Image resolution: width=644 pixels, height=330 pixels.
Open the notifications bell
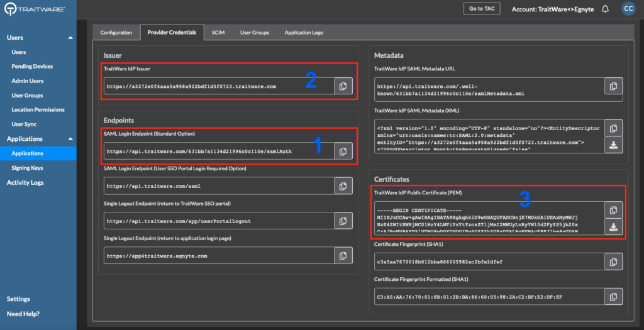(x=605, y=9)
